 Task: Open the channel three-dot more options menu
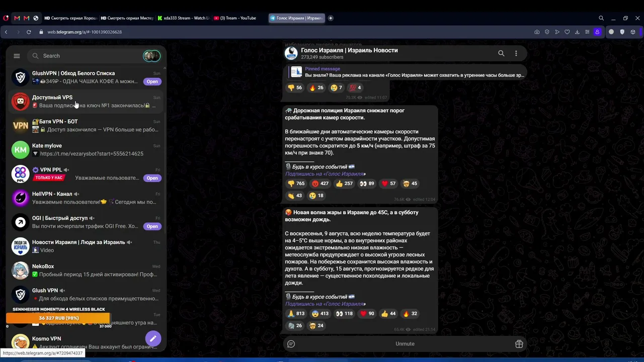(516, 53)
